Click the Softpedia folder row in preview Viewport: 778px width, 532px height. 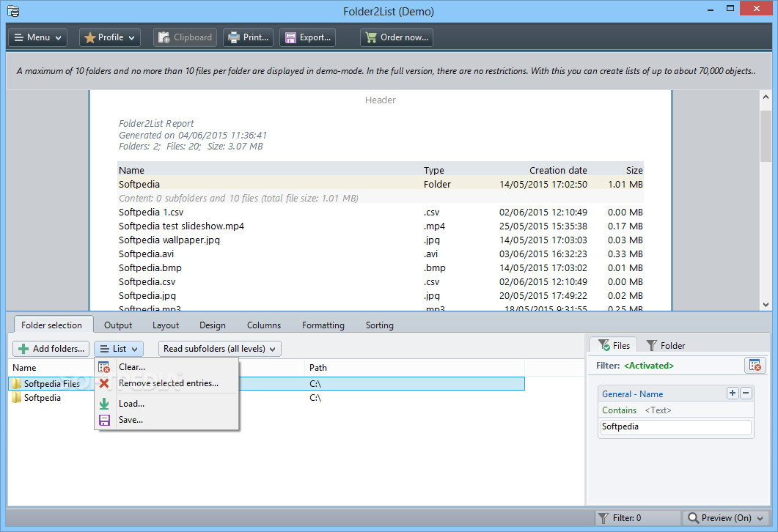tap(381, 184)
